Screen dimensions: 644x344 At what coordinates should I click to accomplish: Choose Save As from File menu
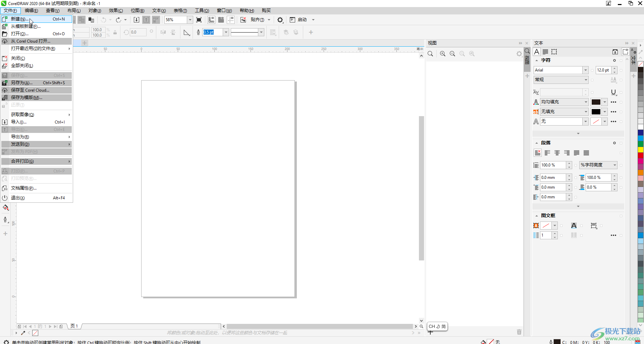[x=37, y=83]
